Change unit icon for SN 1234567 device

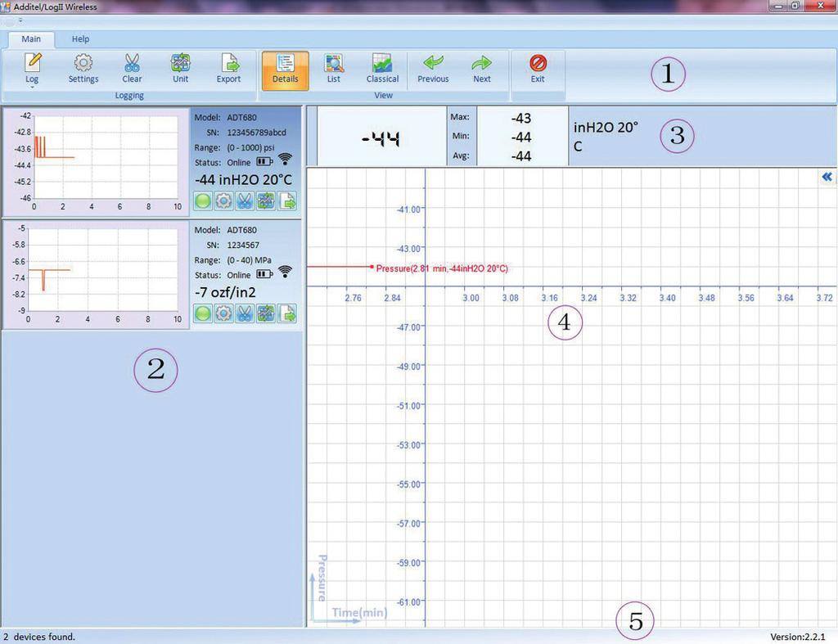tap(266, 313)
